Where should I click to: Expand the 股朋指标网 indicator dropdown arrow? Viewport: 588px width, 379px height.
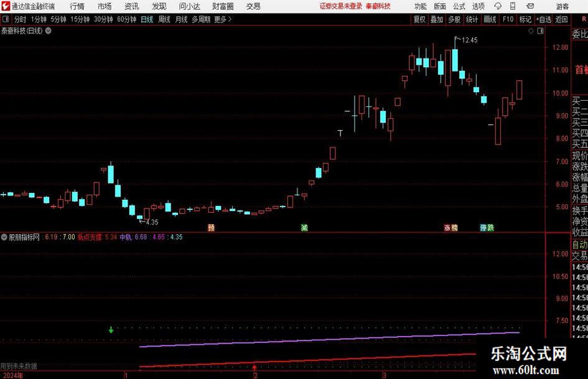pyautogui.click(x=4, y=237)
